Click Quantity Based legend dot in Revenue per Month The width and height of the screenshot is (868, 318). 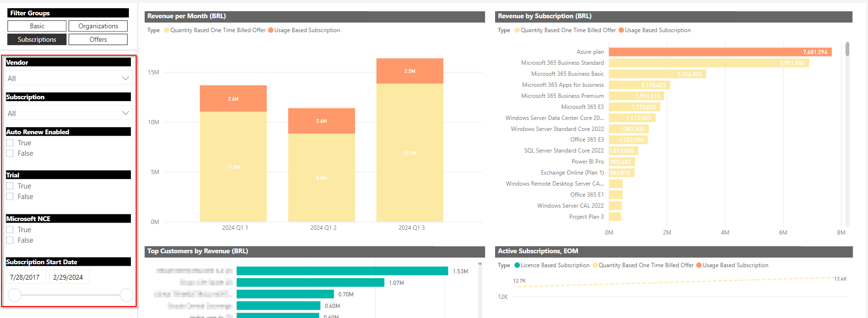point(167,30)
